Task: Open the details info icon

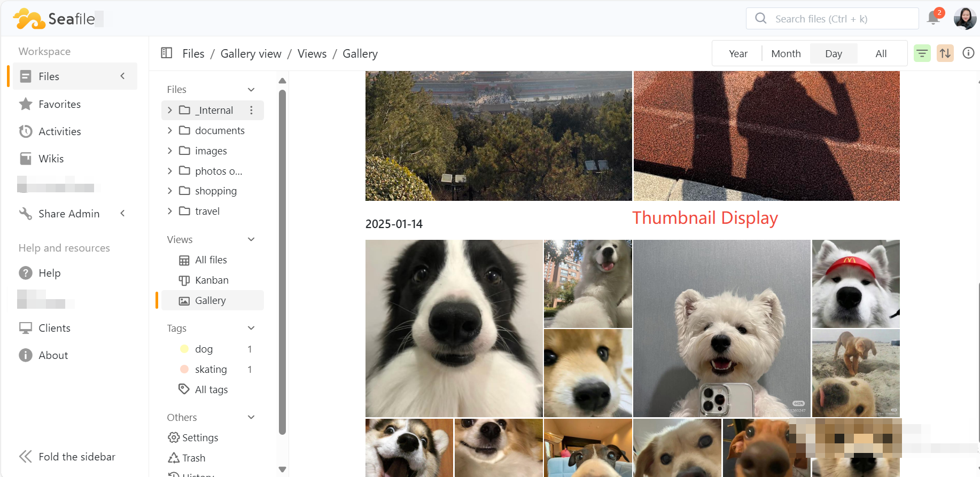Action: point(968,53)
